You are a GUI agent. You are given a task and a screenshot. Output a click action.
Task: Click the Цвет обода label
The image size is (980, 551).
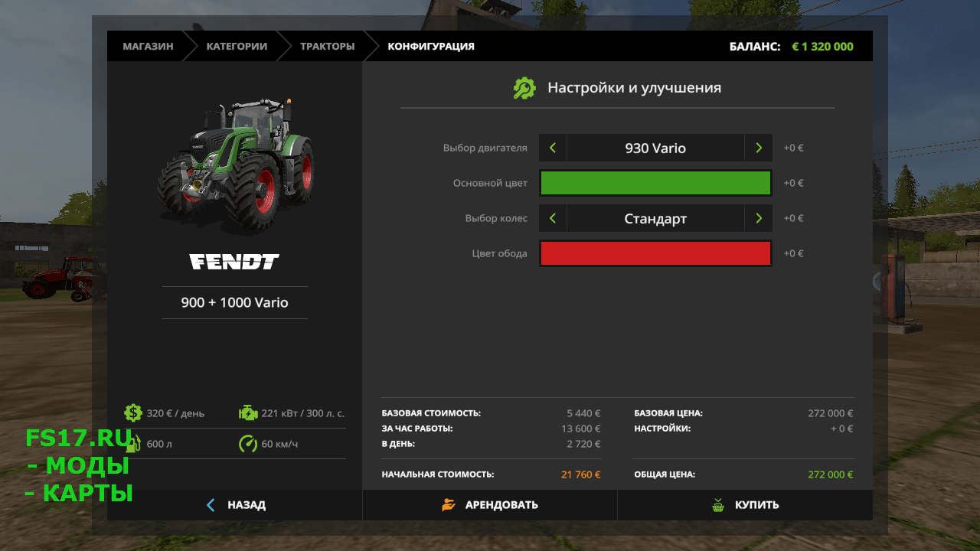click(x=499, y=253)
